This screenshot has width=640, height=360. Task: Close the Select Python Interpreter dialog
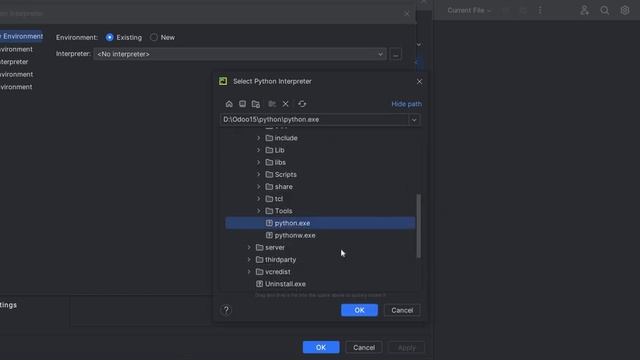419,82
